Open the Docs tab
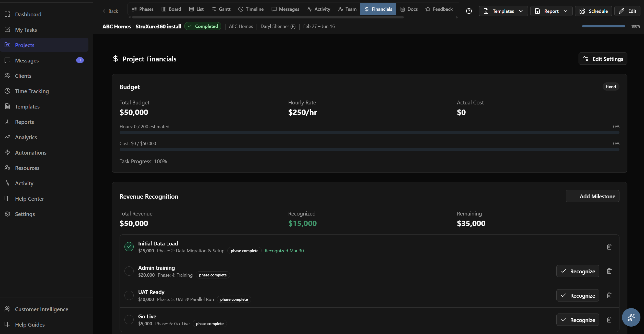This screenshot has width=644, height=334. click(x=409, y=9)
